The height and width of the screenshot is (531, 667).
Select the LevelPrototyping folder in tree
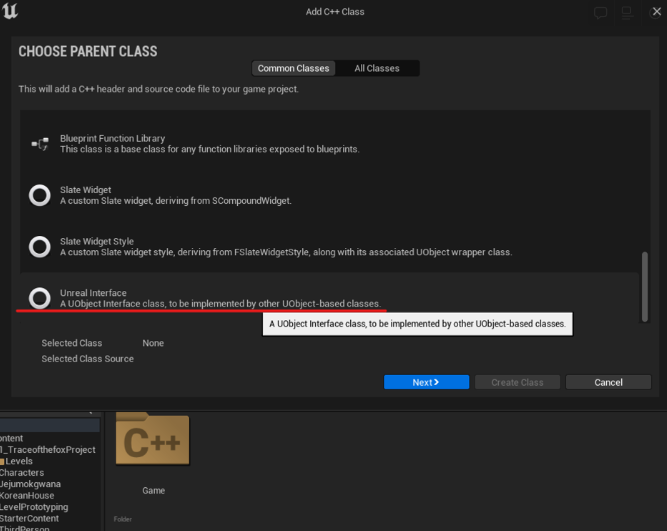coord(34,507)
